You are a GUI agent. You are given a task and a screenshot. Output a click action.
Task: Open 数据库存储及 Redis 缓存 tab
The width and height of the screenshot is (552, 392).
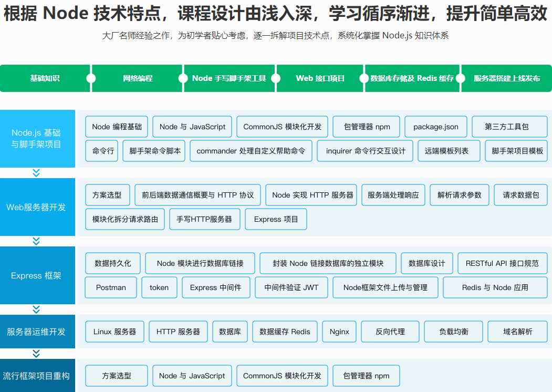(412, 78)
